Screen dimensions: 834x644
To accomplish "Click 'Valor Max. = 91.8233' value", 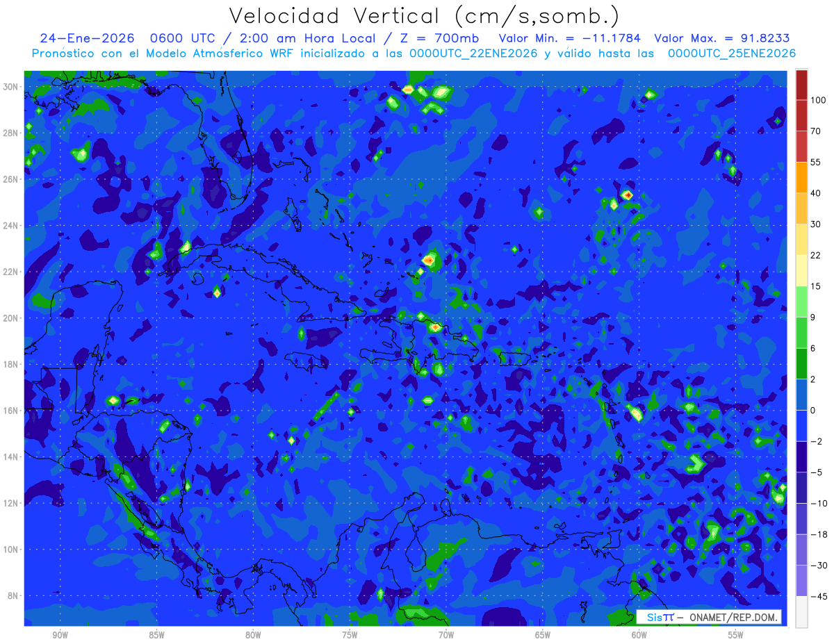I will point(722,38).
